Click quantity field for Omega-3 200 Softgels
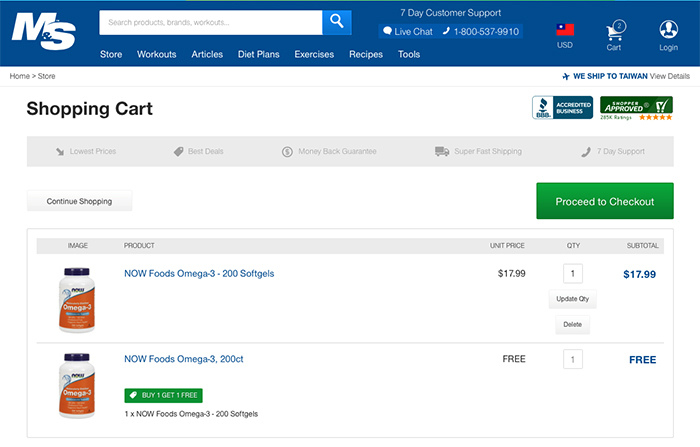The width and height of the screenshot is (700, 447). (x=573, y=273)
